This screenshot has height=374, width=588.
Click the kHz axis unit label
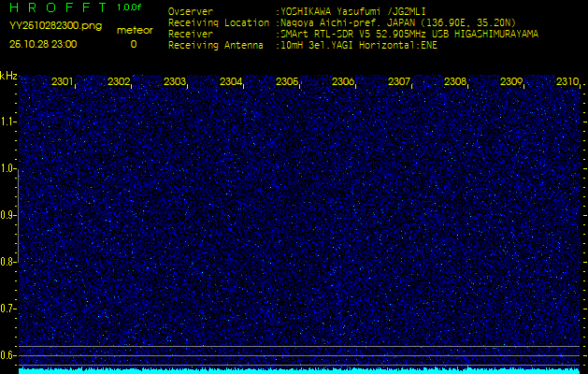(x=8, y=75)
